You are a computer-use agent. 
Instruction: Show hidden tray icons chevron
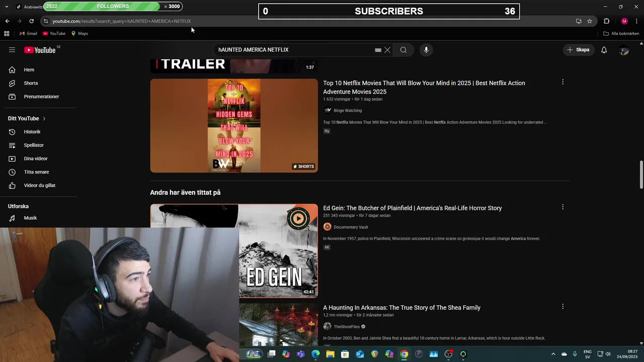click(x=553, y=354)
